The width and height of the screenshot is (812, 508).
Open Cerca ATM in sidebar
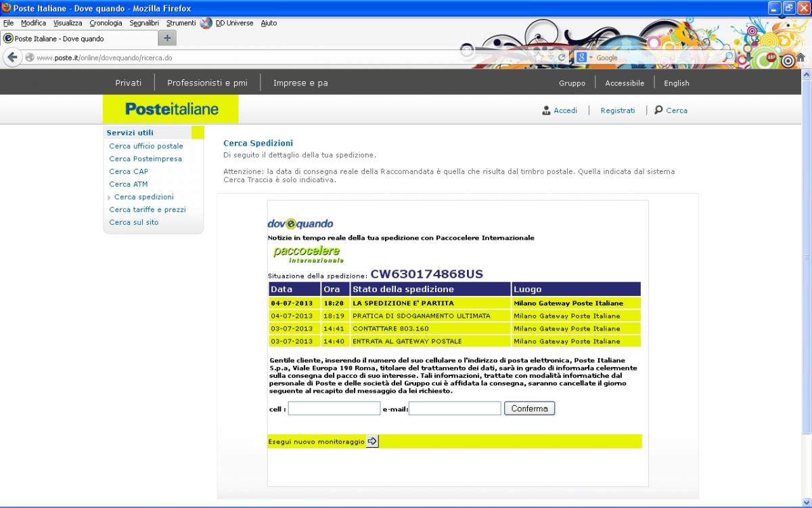tap(129, 184)
